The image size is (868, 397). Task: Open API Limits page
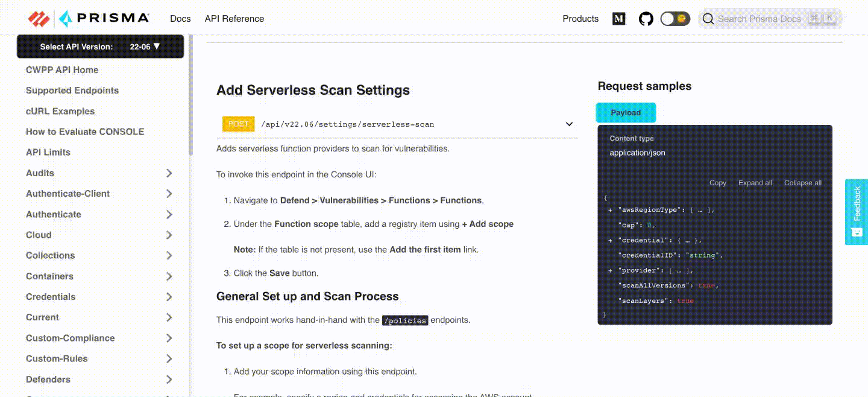48,152
